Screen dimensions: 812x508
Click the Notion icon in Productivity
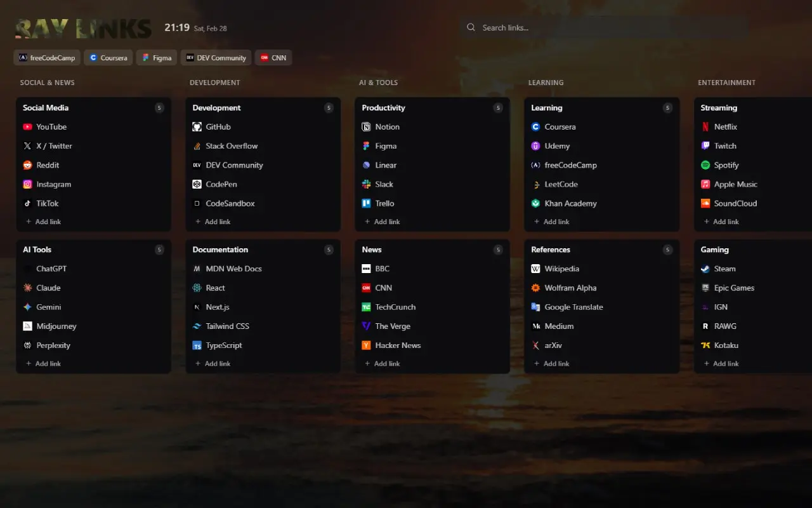click(366, 127)
